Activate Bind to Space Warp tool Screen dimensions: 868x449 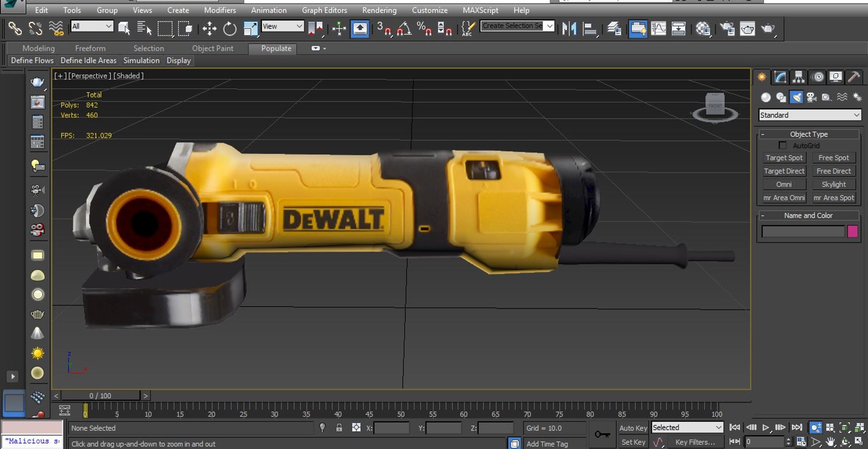(x=56, y=29)
